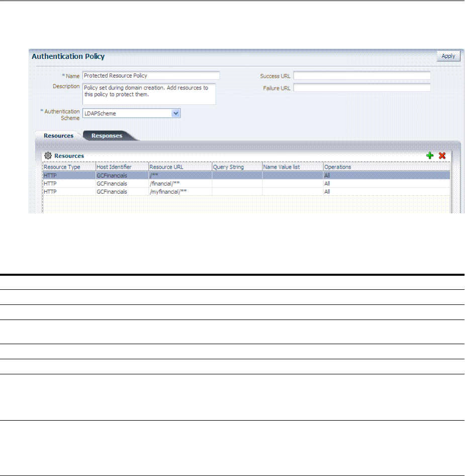
Task: Click the Query String column header
Action: (x=237, y=167)
